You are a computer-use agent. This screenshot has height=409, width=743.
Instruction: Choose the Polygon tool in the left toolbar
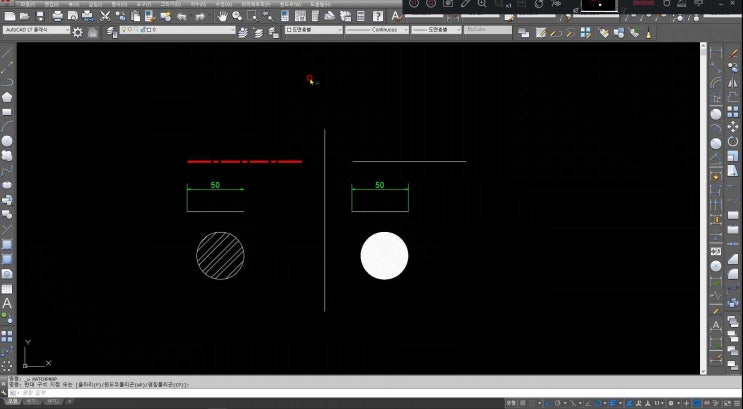pyautogui.click(x=7, y=97)
